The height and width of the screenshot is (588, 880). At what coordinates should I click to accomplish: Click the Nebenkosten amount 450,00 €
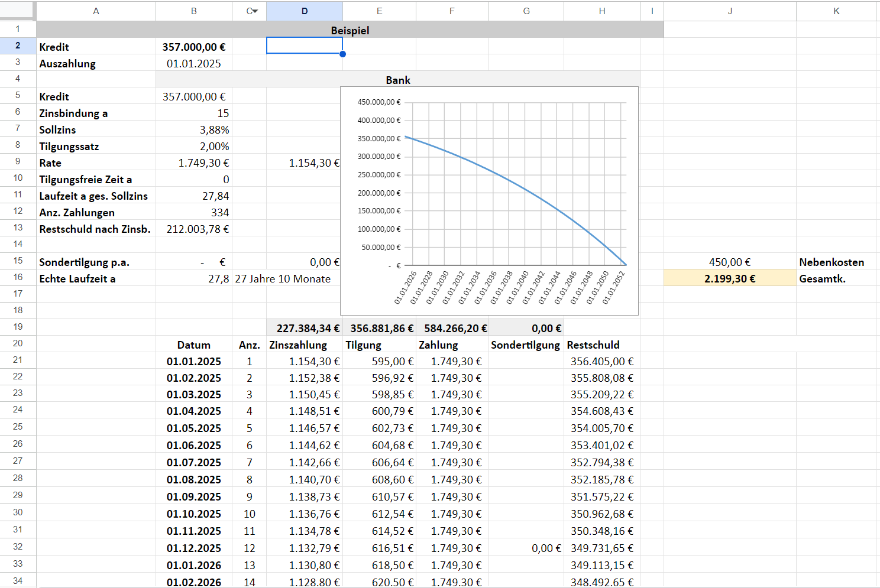[729, 262]
